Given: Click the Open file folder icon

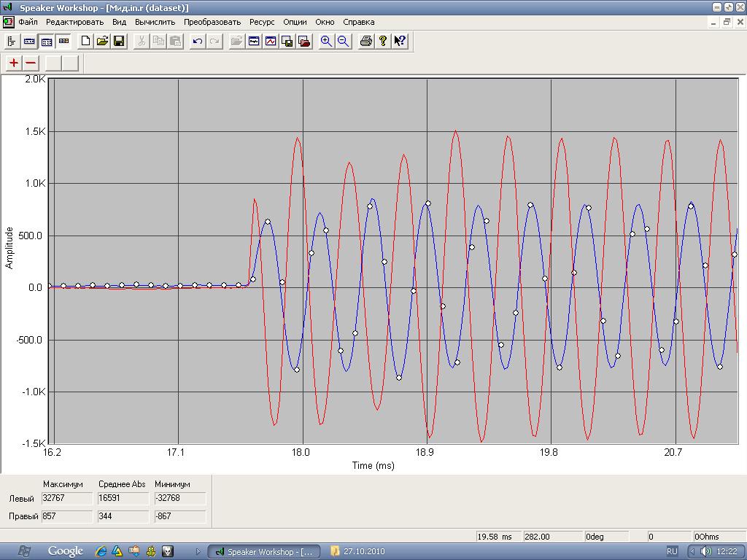Looking at the screenshot, I should point(102,42).
